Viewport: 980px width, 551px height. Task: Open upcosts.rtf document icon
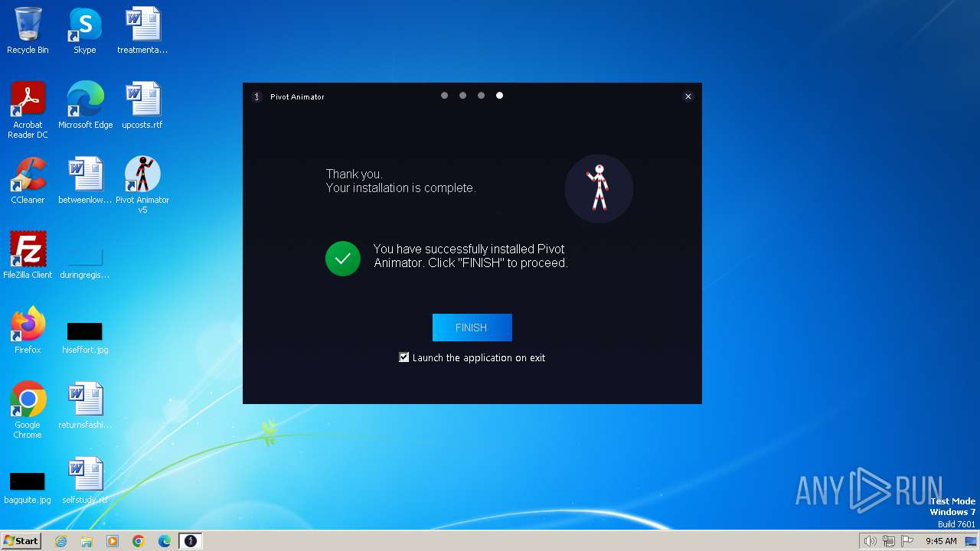(x=142, y=106)
